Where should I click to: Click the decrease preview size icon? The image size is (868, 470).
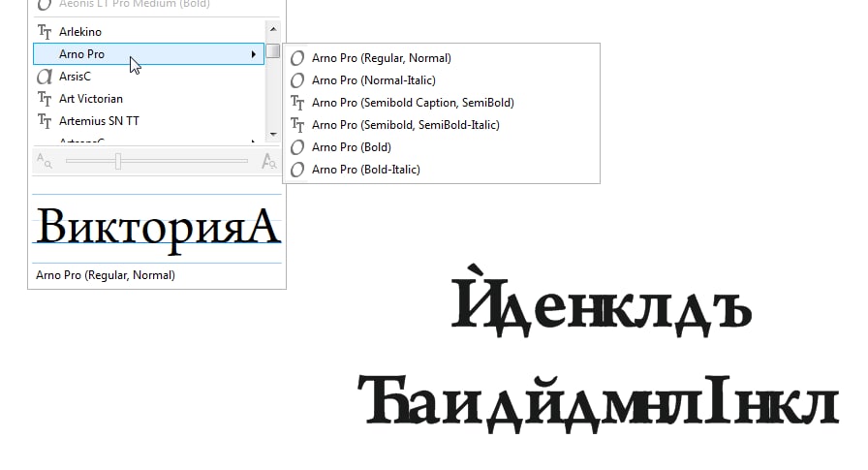click(45, 161)
